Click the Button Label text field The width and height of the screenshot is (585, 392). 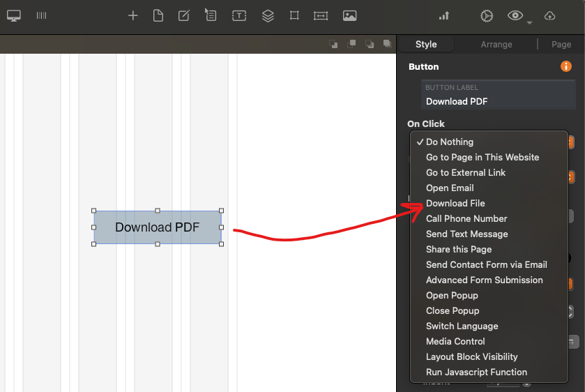click(498, 101)
